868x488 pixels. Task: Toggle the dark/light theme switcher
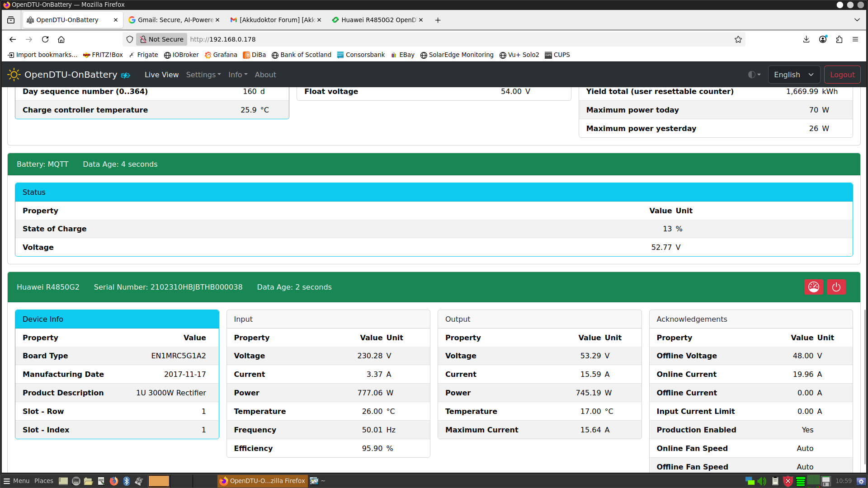click(754, 75)
